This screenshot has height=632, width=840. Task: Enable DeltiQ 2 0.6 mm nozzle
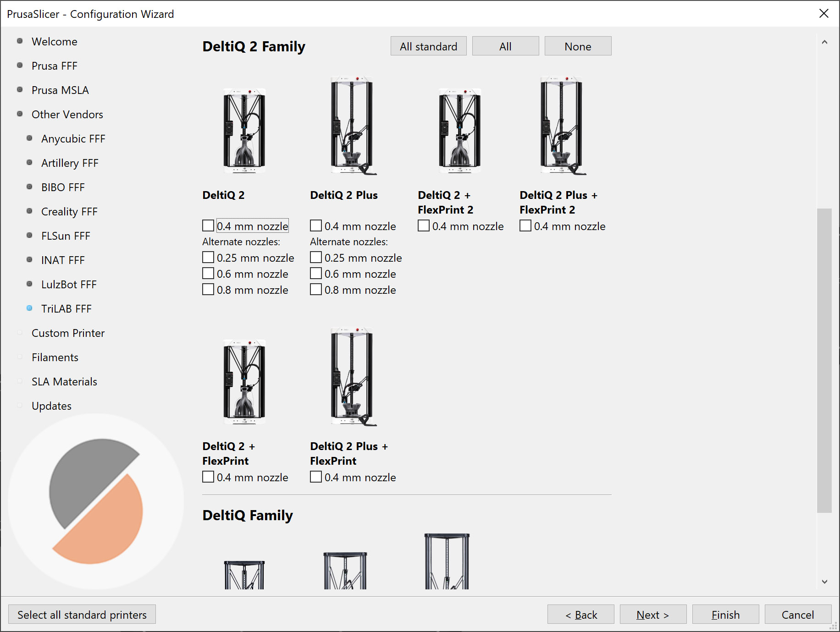click(x=208, y=274)
